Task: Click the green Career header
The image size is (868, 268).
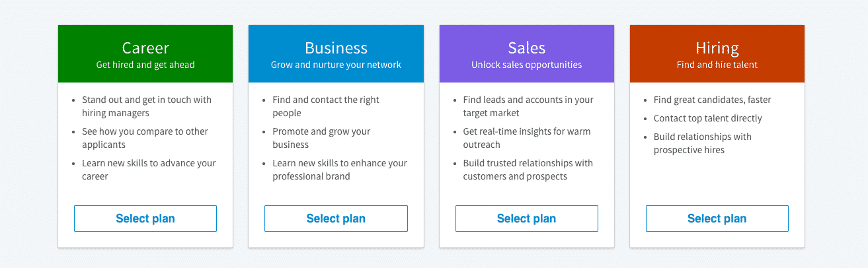Action: 145,54
